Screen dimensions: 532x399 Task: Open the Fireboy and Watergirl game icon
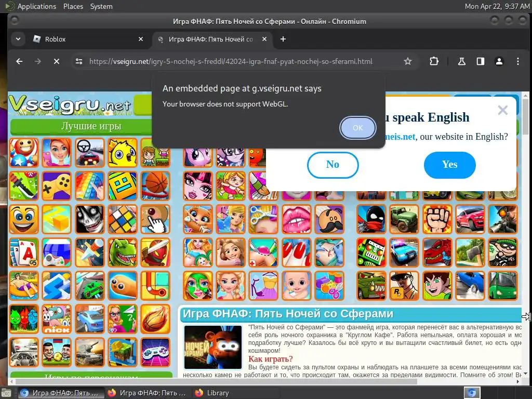(24, 319)
